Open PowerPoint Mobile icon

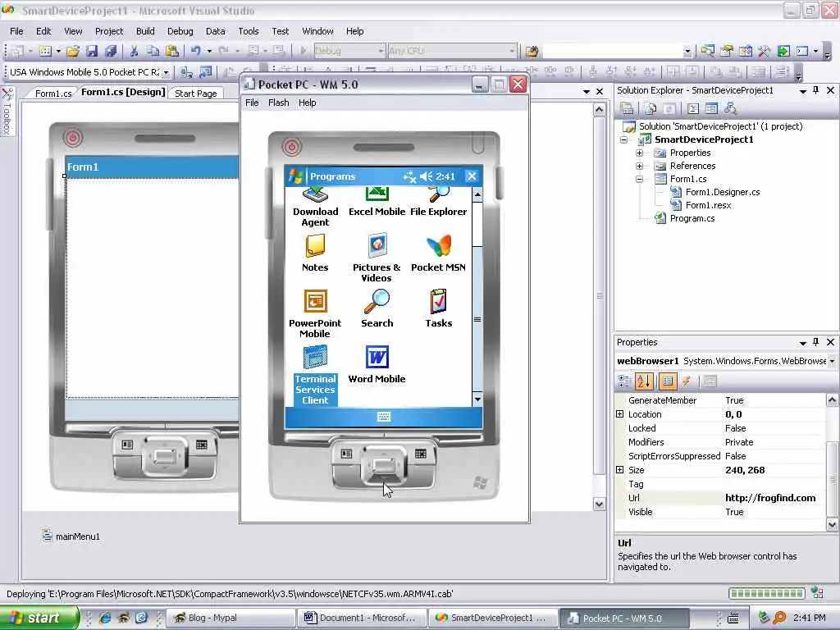(x=315, y=313)
